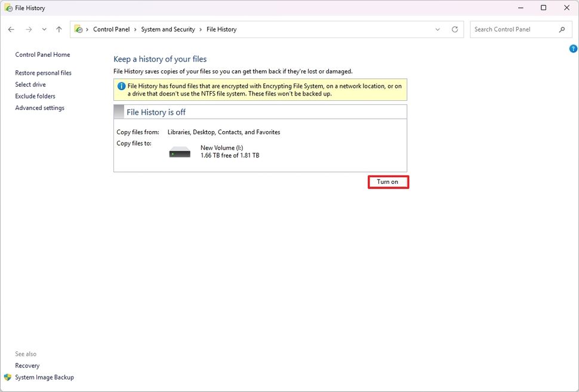Open Advanced settings from the sidebar
579x392 pixels.
39,107
